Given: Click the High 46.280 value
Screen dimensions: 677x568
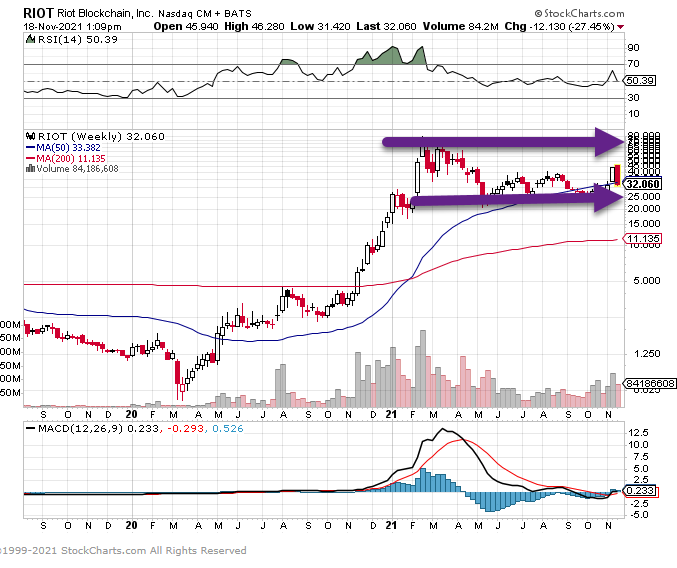Looking at the screenshot, I should (x=254, y=26).
